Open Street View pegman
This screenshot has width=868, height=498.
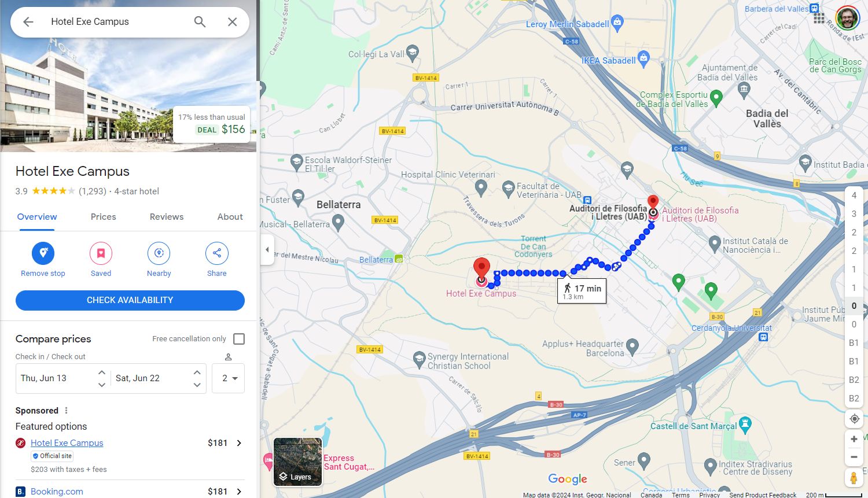854,478
